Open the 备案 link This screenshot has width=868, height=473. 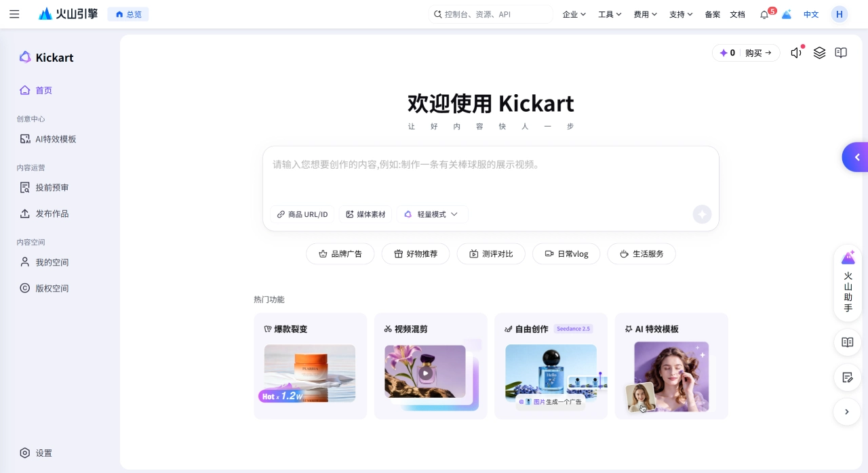pos(713,14)
